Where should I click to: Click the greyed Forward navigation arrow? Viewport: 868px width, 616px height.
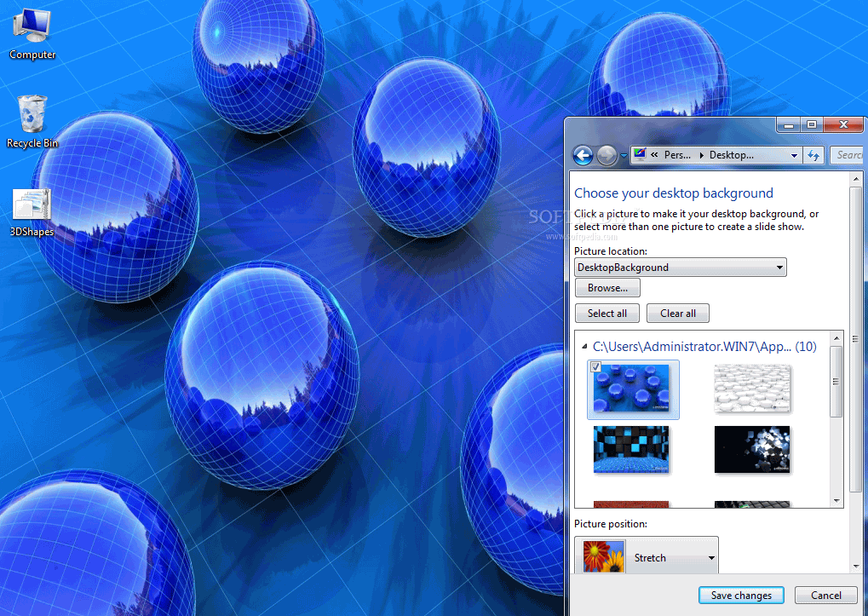click(606, 156)
